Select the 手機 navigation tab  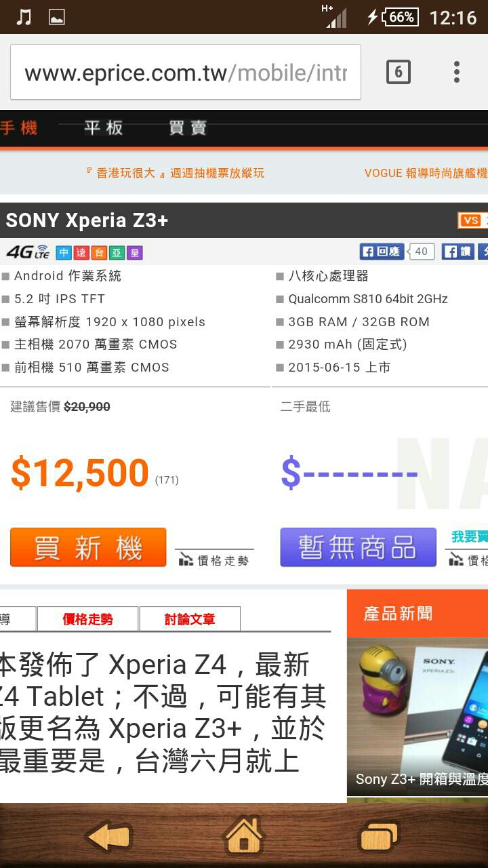point(19,127)
